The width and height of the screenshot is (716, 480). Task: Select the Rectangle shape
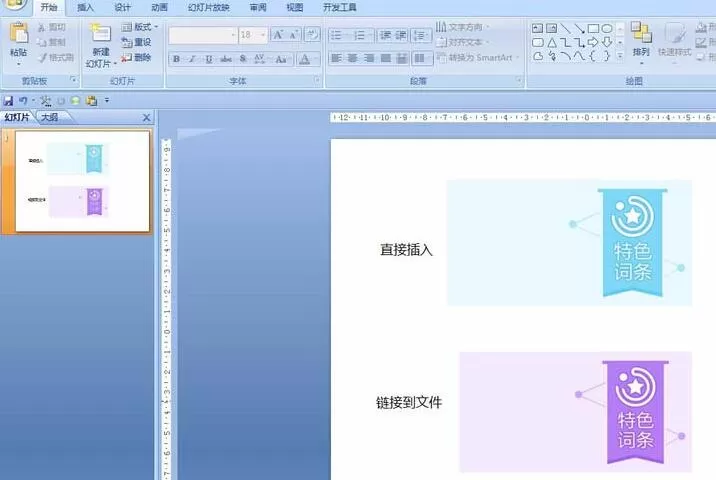pos(593,28)
